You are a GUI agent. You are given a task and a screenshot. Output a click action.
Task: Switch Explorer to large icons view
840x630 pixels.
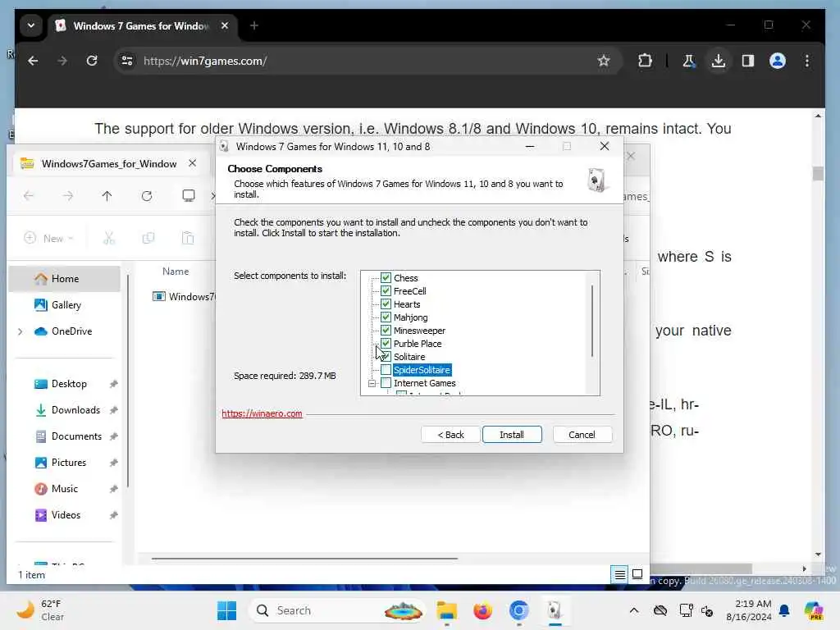[x=637, y=574]
